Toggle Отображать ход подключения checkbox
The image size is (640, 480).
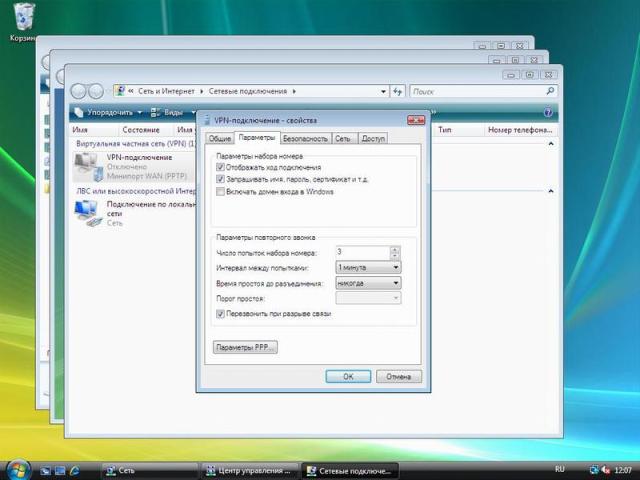[220, 167]
